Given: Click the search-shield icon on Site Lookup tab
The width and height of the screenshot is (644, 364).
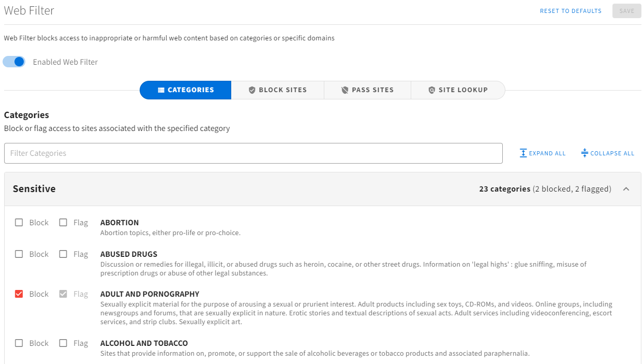Looking at the screenshot, I should coord(432,90).
